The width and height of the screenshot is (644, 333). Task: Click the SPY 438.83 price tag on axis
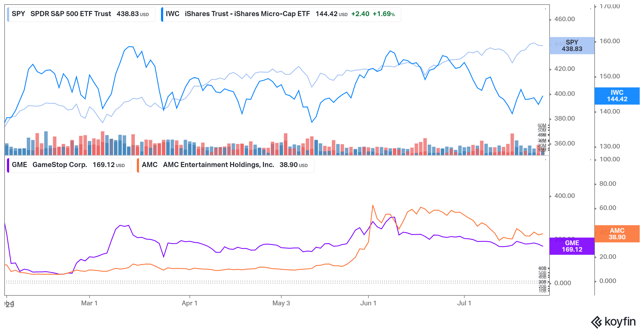tap(572, 46)
